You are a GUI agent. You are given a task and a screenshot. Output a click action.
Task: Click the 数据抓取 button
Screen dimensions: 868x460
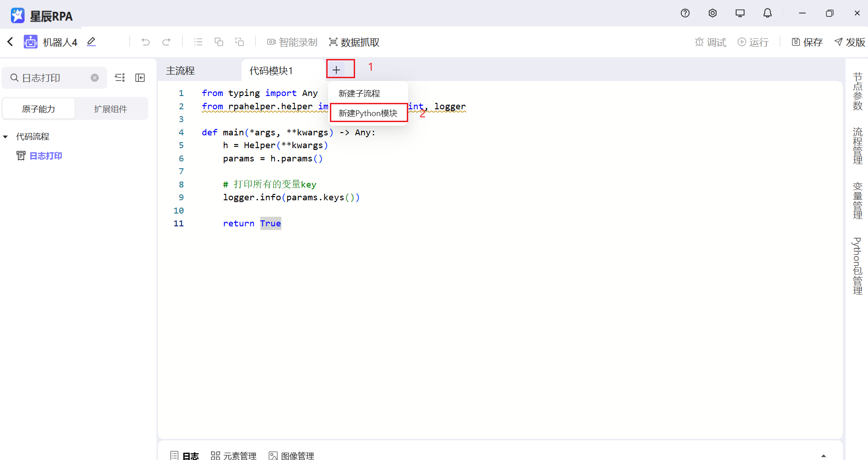point(354,42)
